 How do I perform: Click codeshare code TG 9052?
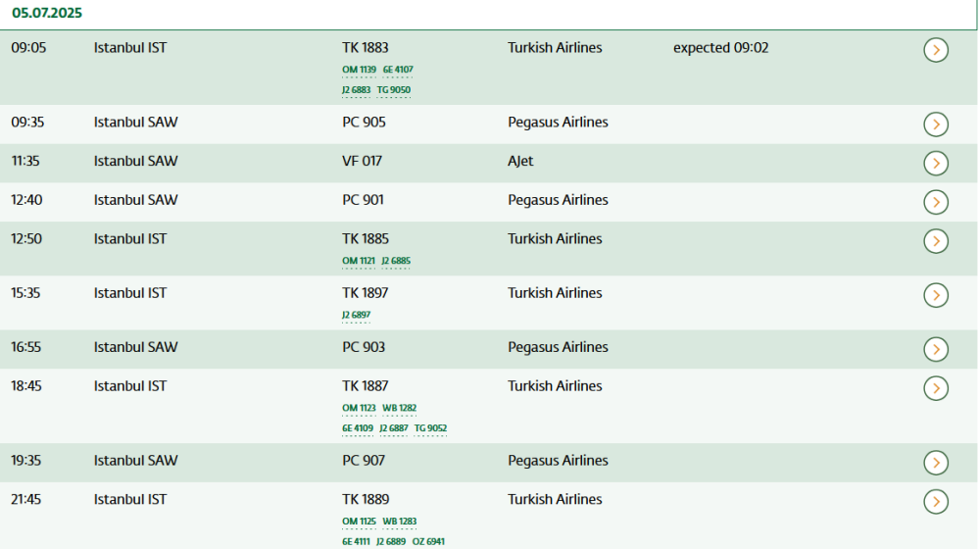430,428
